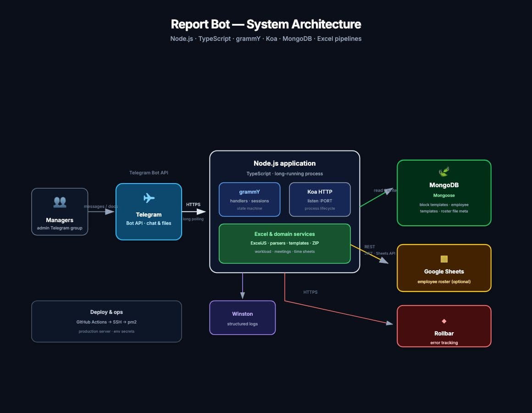Select the grammY module box
This screenshot has width=532, height=413.
pyautogui.click(x=249, y=200)
